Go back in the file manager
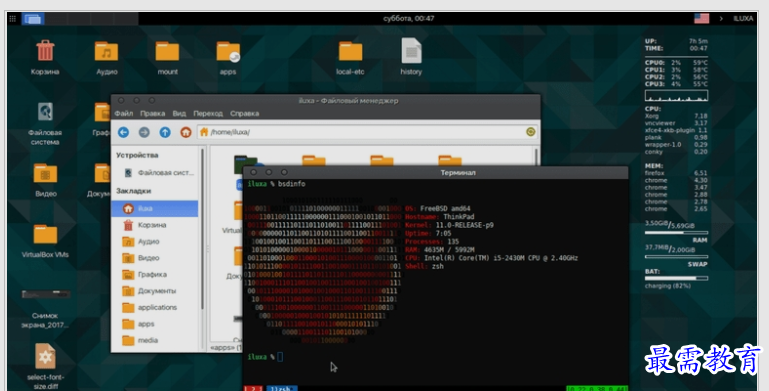769x391 pixels. point(123,132)
